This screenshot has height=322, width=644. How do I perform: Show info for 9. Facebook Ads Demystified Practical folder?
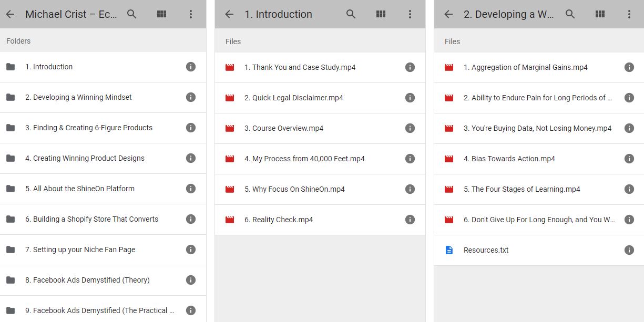click(191, 310)
